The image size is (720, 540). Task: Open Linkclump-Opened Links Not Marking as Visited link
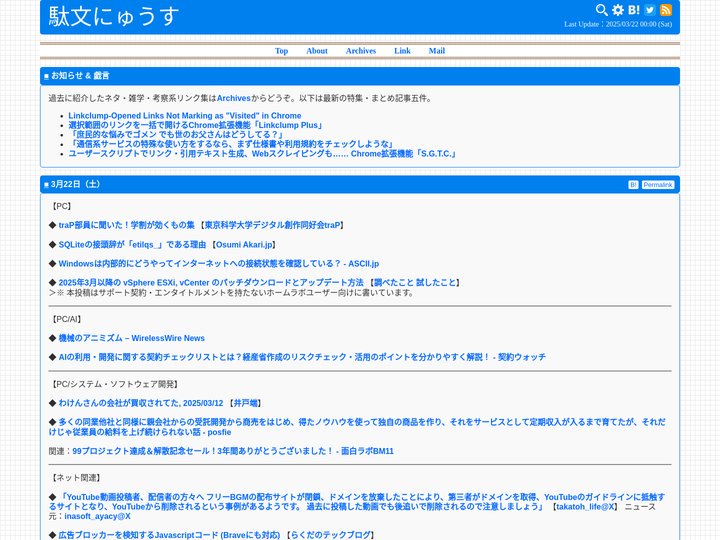[185, 116]
